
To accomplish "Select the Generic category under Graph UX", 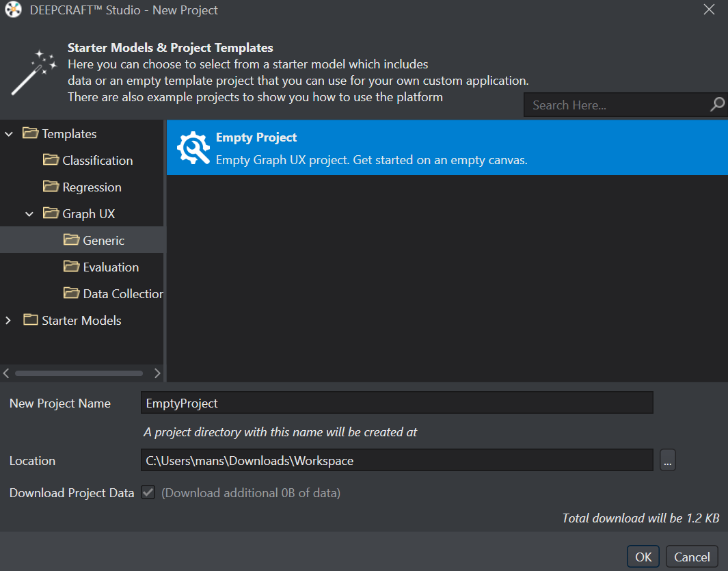I will (x=103, y=240).
